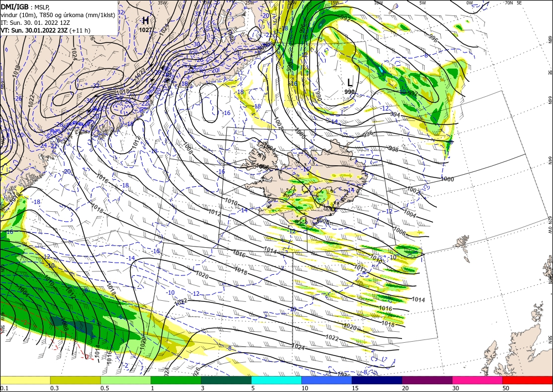Viewport: 553px width, 392px height.
Task: Click the '25W' longitude label at top
Action: [x=249, y=3]
